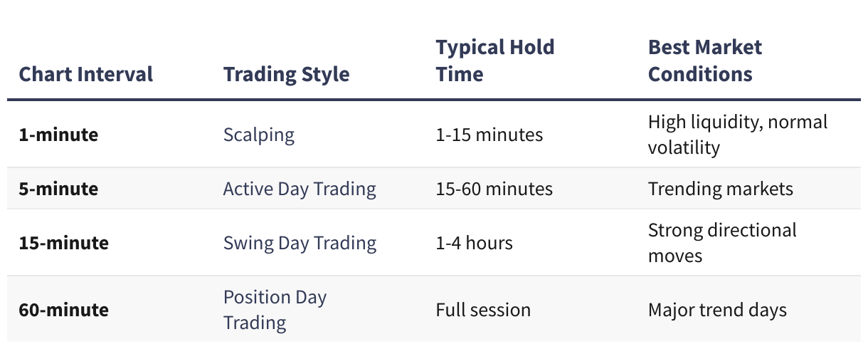
Task: Follow the Swing Day Trading link
Action: (300, 243)
